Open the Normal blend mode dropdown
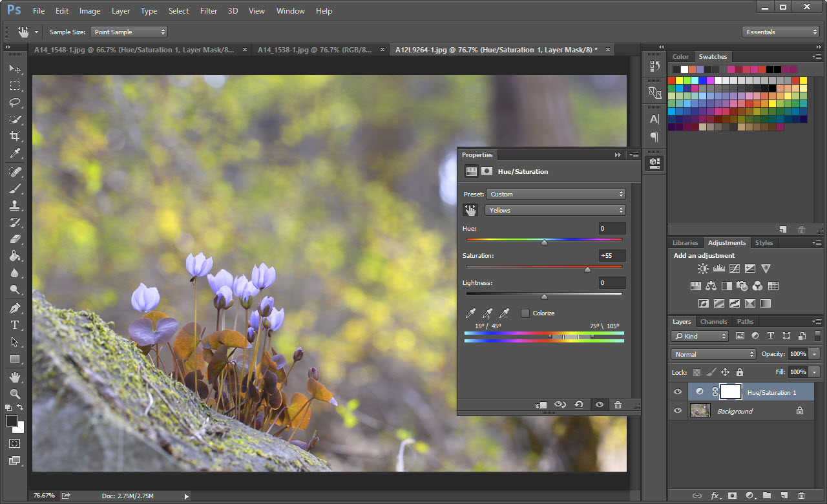Screen dimensions: 827x504 coord(713,354)
